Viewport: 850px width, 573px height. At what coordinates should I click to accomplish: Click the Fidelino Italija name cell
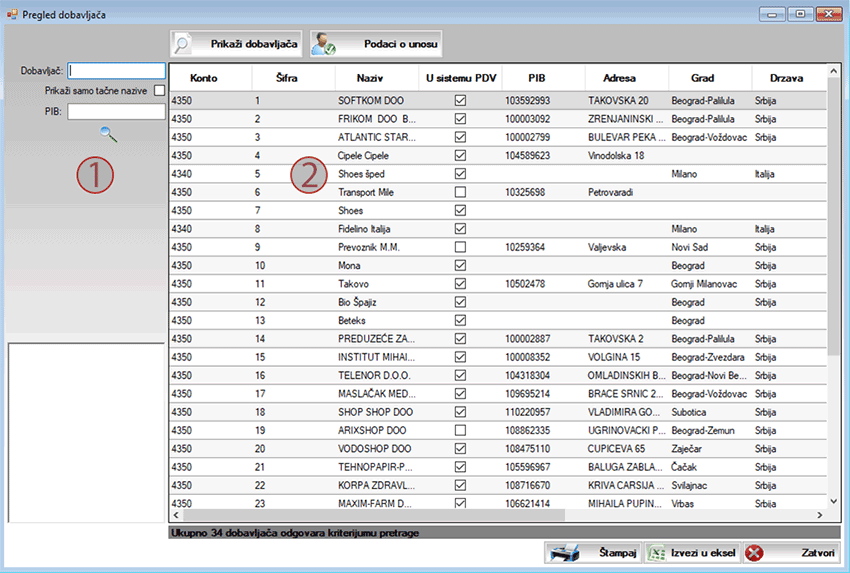(377, 229)
